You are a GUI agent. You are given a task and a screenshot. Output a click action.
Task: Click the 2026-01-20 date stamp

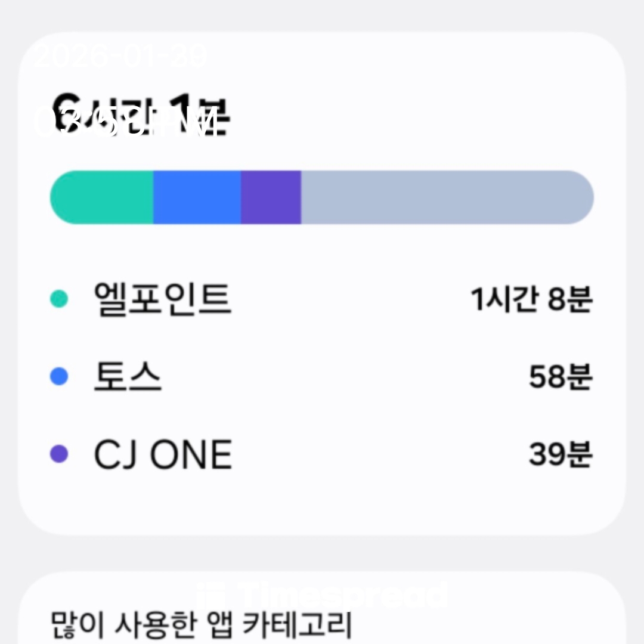(x=121, y=57)
